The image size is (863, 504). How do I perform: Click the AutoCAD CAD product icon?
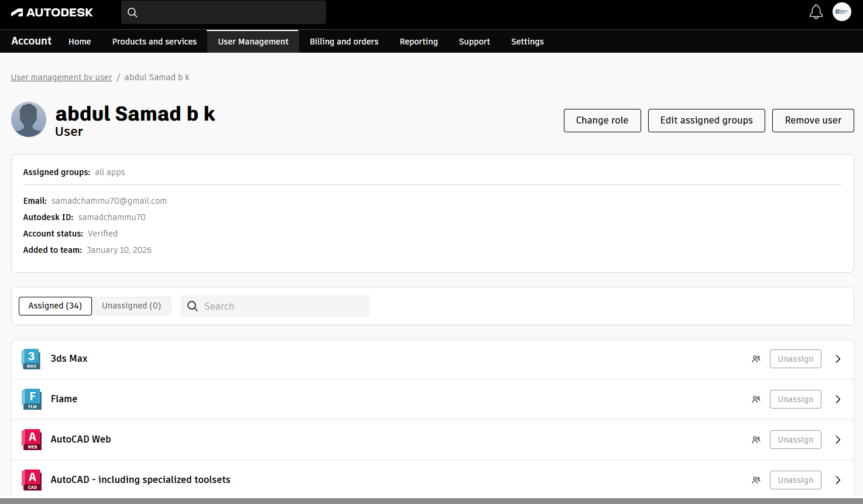coord(32,480)
